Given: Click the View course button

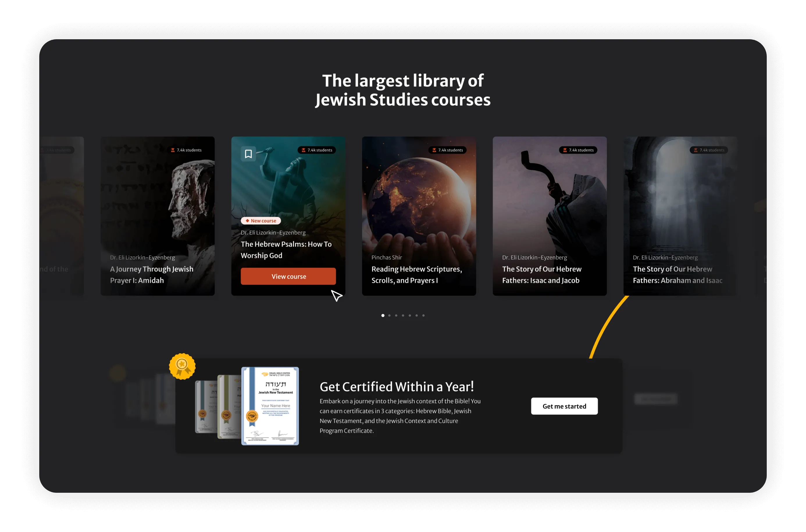Looking at the screenshot, I should [x=288, y=276].
